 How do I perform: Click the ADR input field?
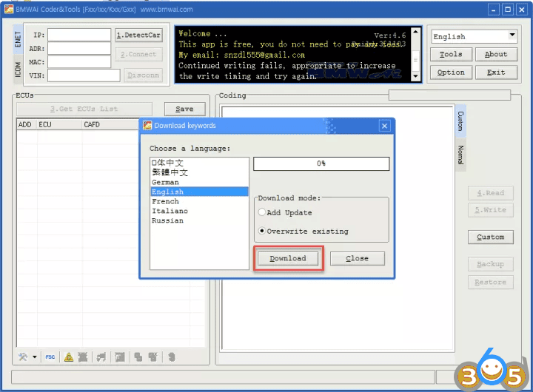79,48
